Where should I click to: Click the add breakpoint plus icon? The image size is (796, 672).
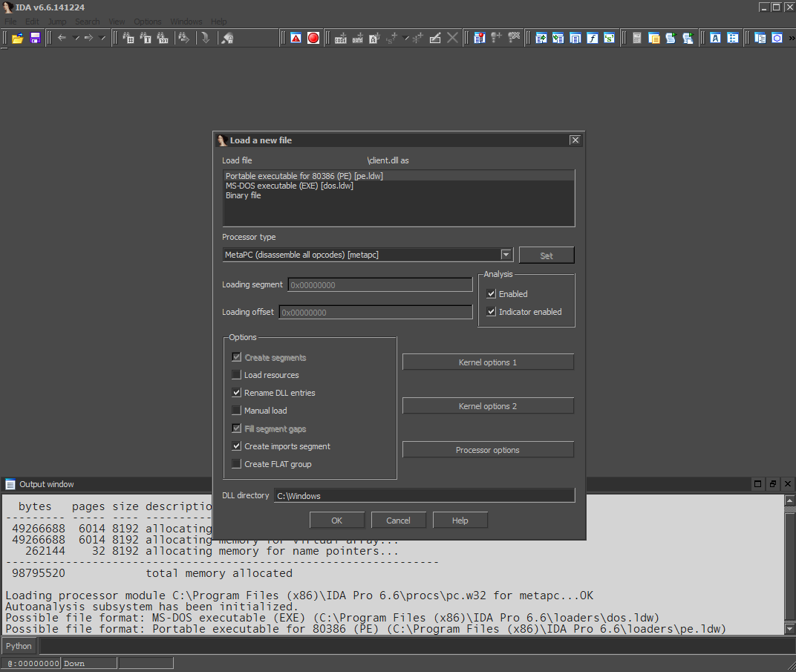point(497,38)
